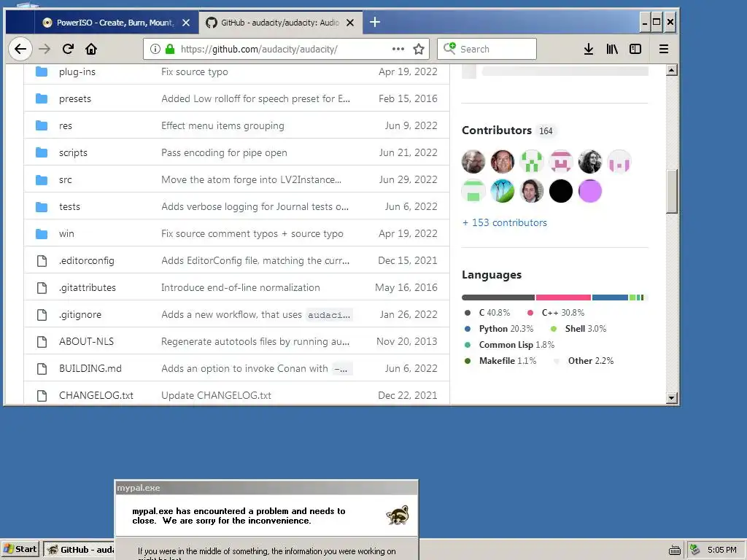The height and width of the screenshot is (560, 747).
Task: Click the blue Python segment of language bar
Action: pos(611,297)
